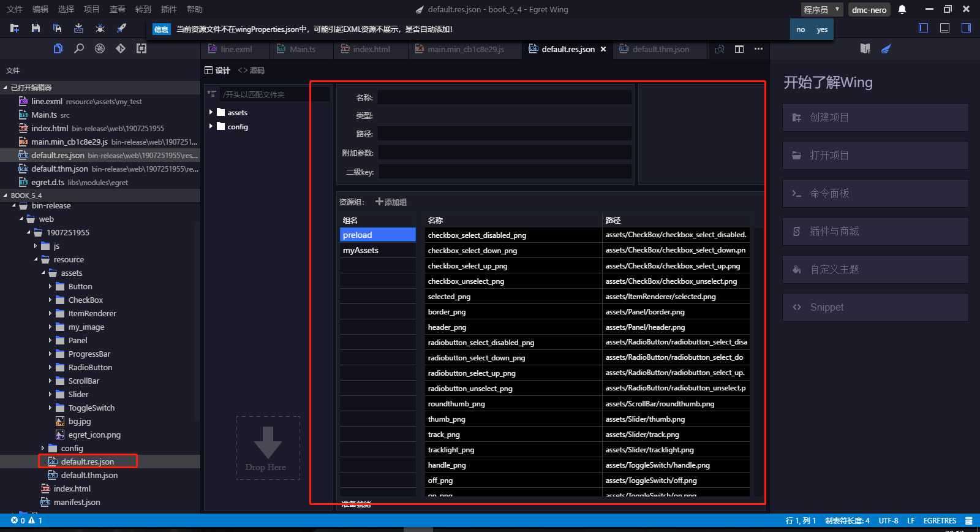Viewport: 980px width, 532px height.
Task: Toggle the bottom panel layout icon
Action: pyautogui.click(x=945, y=28)
